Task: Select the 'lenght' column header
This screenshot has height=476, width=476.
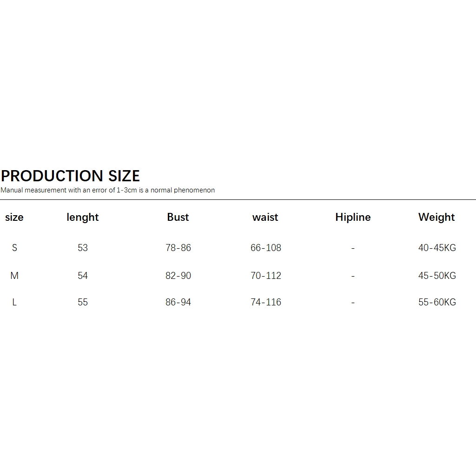Action: click(x=83, y=217)
